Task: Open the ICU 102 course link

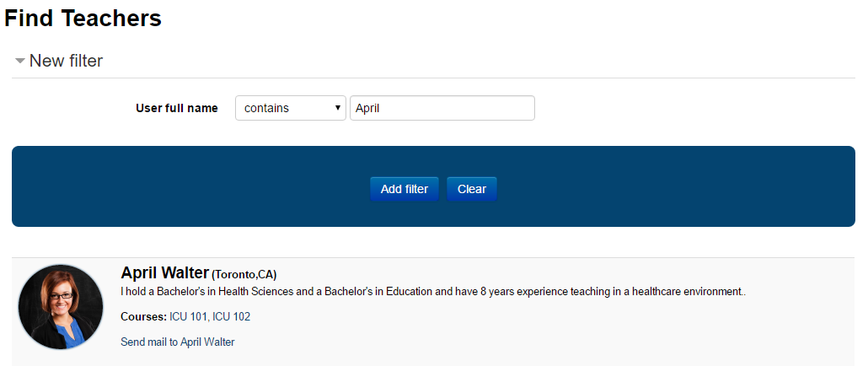Action: 232,317
